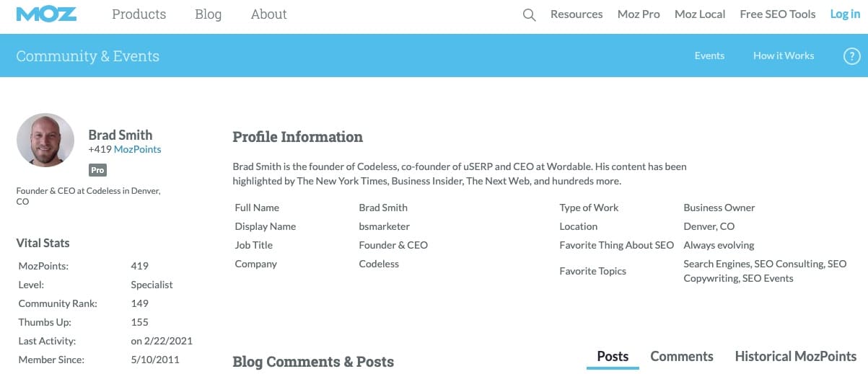The height and width of the screenshot is (374, 868).
Task: Click the MozPoints link under Brad Smith
Action: [137, 149]
